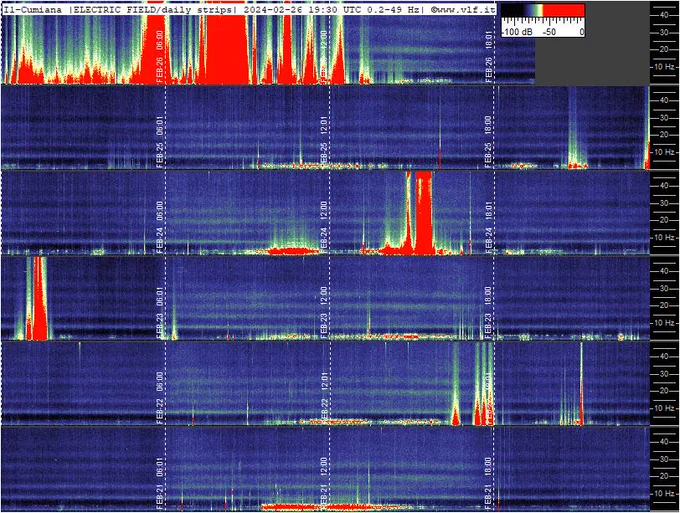This screenshot has height=513, width=680.
Task: Click the 40 axis label on FEB-23 strip
Action: coord(664,271)
